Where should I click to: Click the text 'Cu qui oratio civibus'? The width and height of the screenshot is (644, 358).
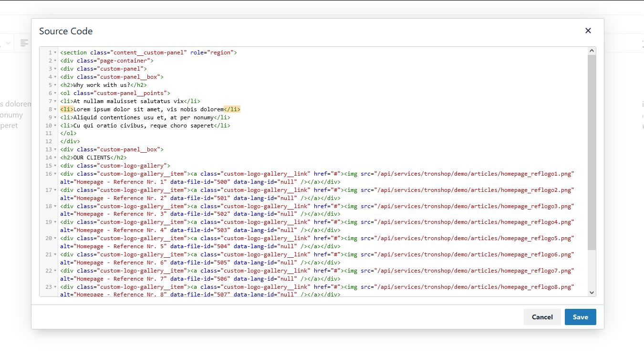click(144, 126)
